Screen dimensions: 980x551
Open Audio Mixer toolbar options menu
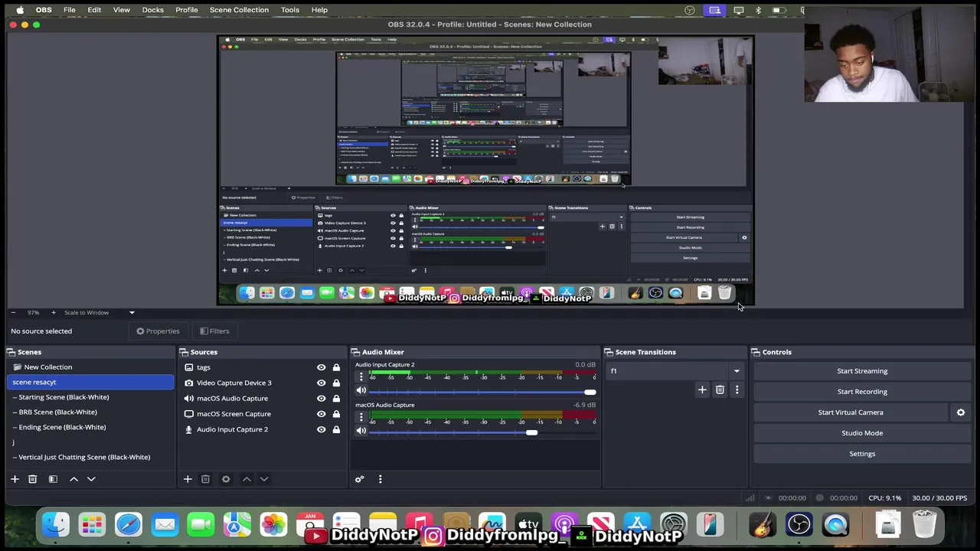[x=380, y=479]
